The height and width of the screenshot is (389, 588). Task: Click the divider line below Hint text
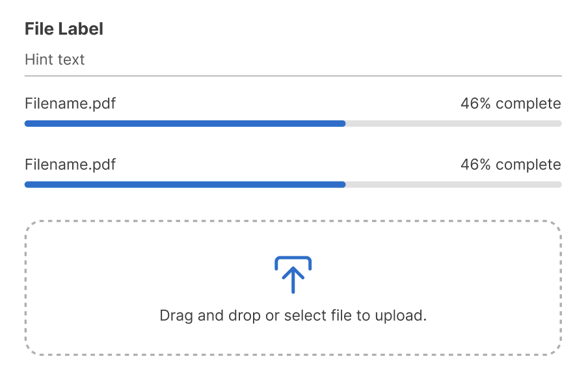pyautogui.click(x=293, y=76)
